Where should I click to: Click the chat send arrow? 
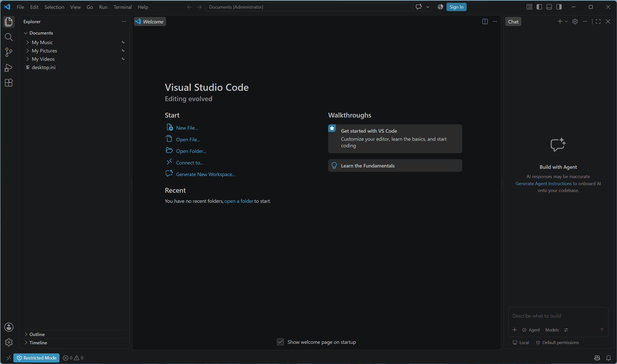[x=602, y=330]
